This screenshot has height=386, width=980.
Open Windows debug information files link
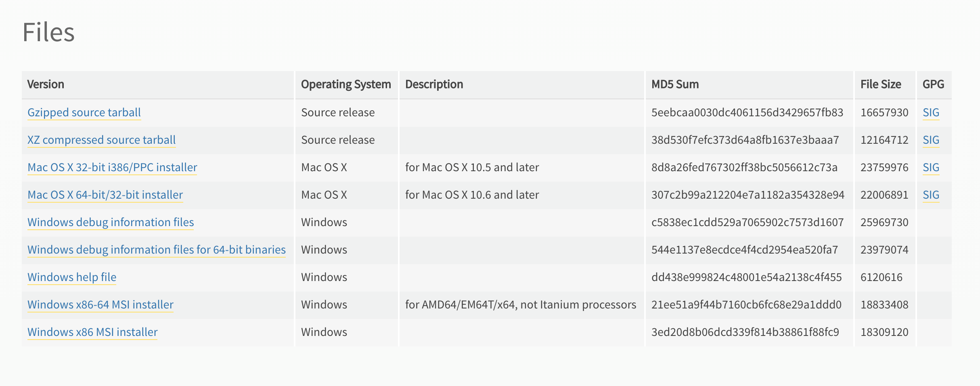pyautogui.click(x=111, y=222)
